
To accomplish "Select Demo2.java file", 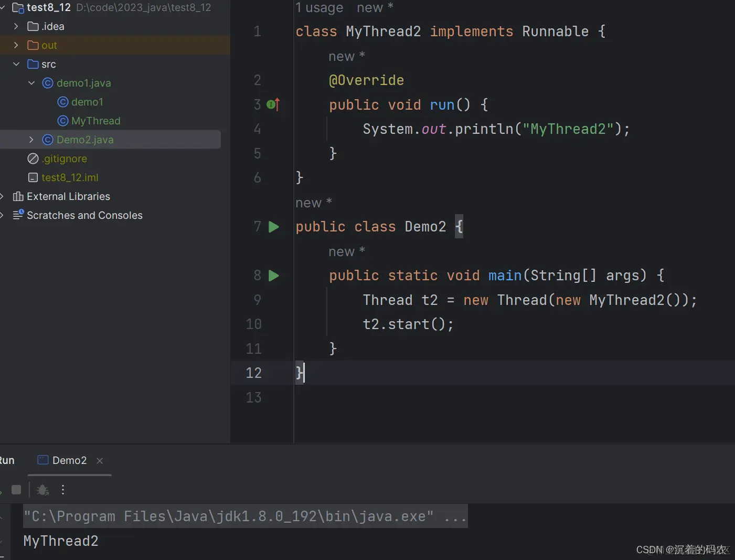I will pyautogui.click(x=85, y=140).
